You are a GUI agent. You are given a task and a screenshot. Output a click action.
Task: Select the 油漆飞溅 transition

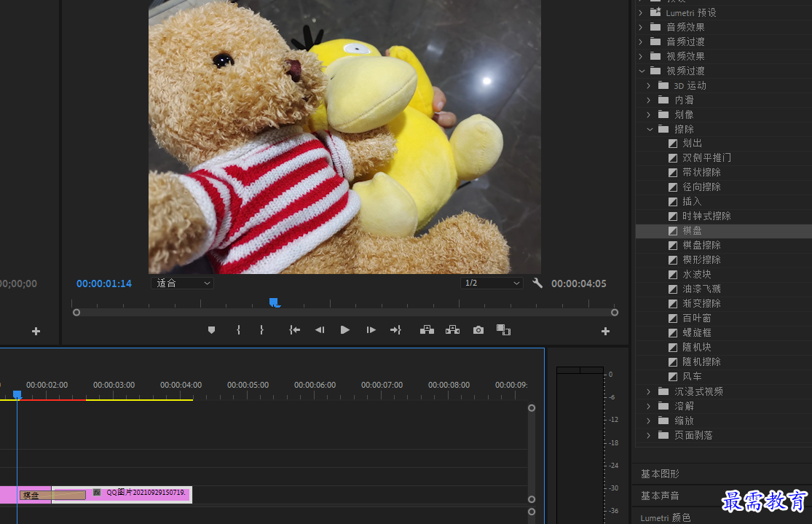(701, 289)
